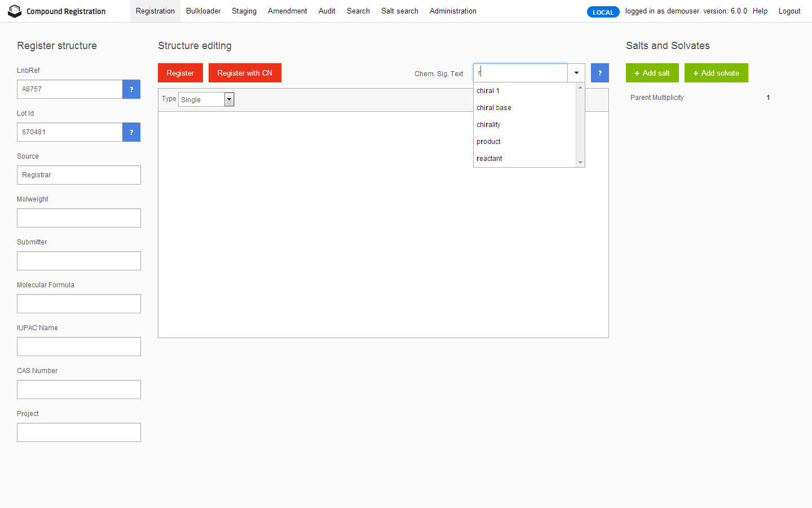
Task: Click the help icon beside Chem. Sig. Text
Action: coord(599,73)
